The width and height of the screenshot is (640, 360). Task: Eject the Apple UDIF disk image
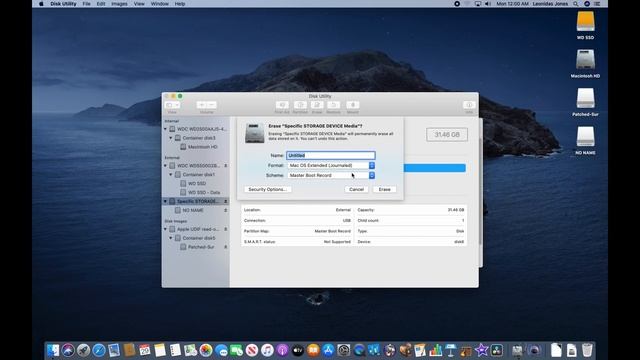(x=226, y=229)
